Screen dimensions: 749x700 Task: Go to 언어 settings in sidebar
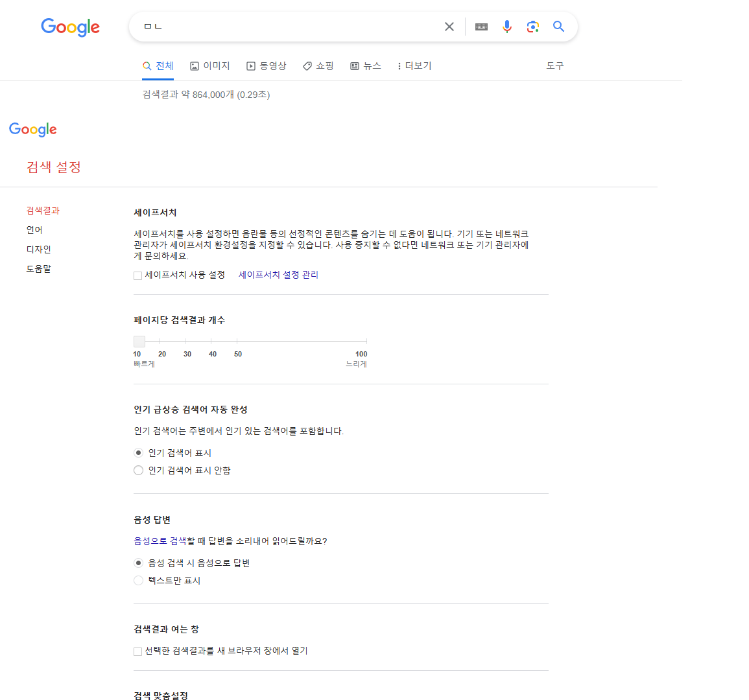(x=34, y=229)
